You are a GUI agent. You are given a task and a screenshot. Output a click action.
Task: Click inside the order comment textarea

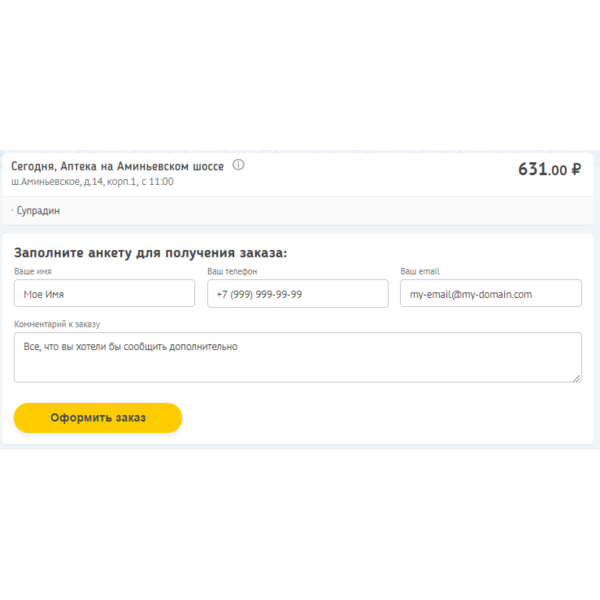pos(297,357)
